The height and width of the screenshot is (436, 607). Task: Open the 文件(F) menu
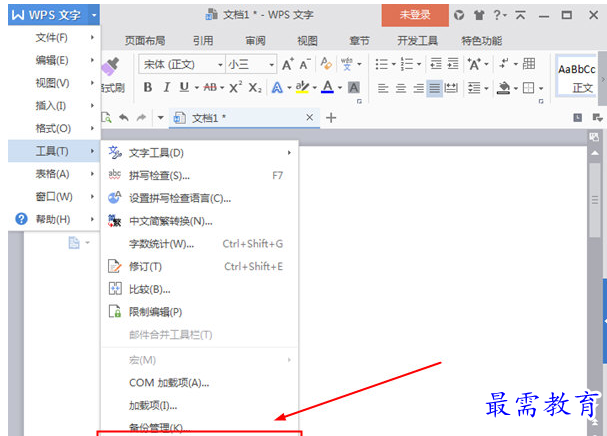click(54, 38)
